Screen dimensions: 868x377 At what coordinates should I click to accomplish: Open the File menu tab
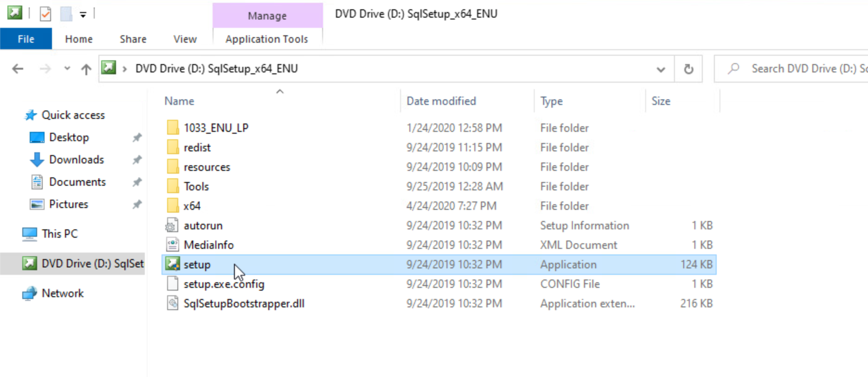[26, 39]
